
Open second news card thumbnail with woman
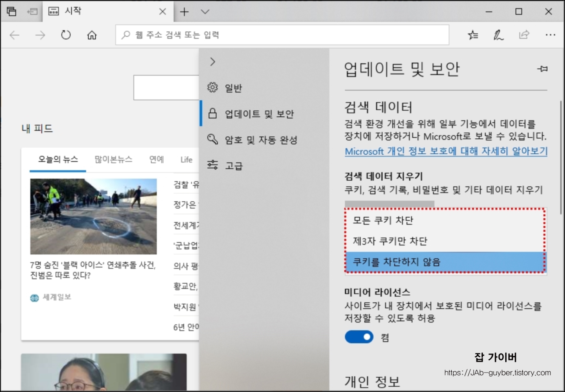click(104, 372)
